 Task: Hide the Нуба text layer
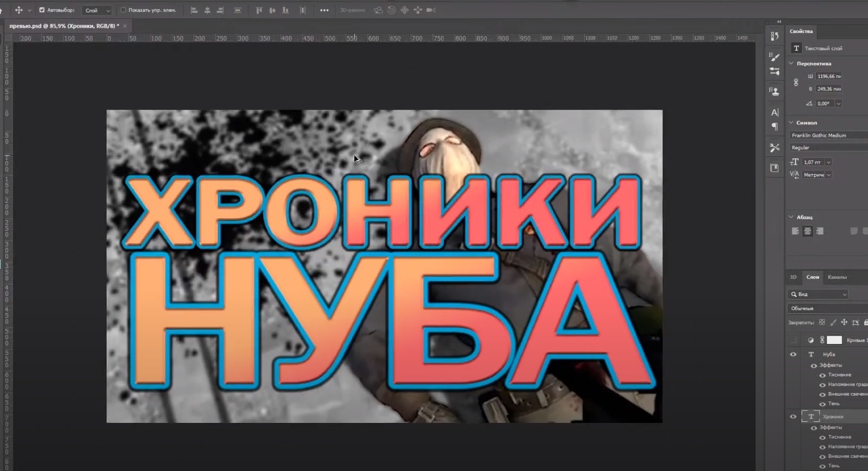pos(793,354)
